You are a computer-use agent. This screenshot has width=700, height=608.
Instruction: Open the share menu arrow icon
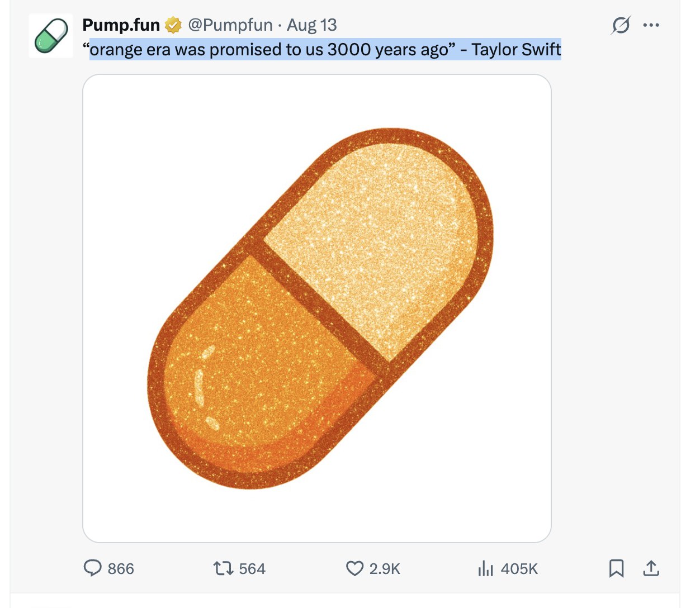(651, 568)
